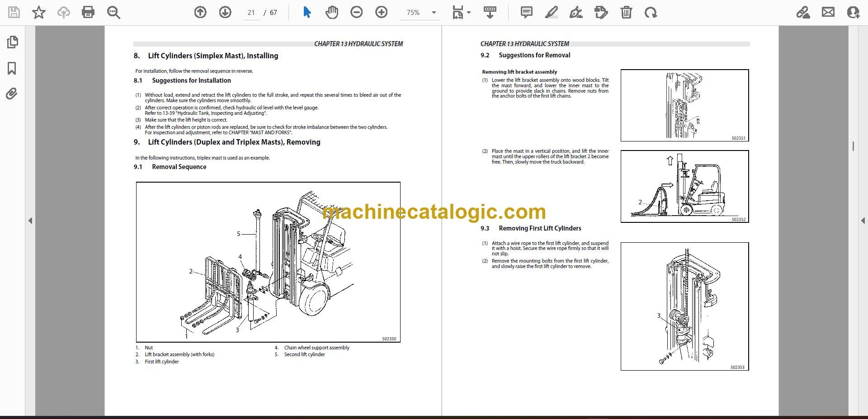Open the bookmarks panel

point(12,68)
